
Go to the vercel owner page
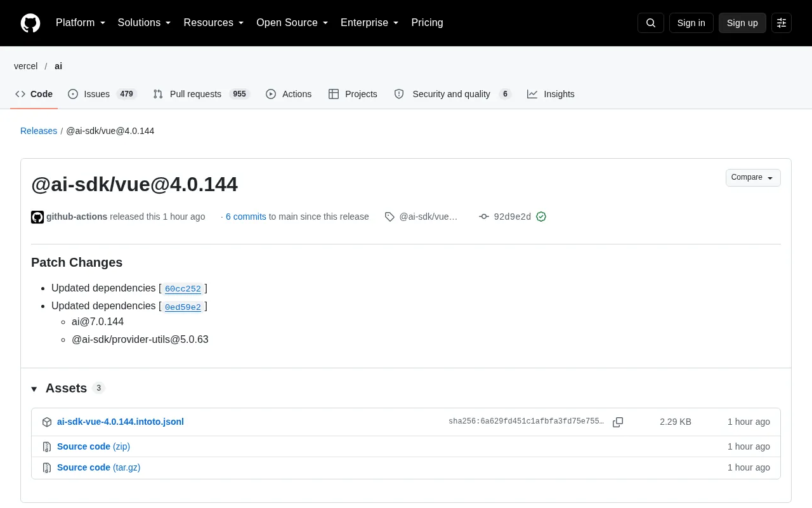[x=26, y=66]
